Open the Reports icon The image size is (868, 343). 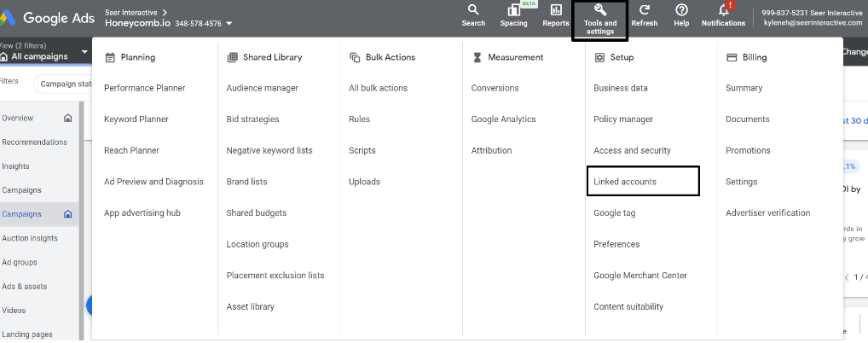[556, 10]
